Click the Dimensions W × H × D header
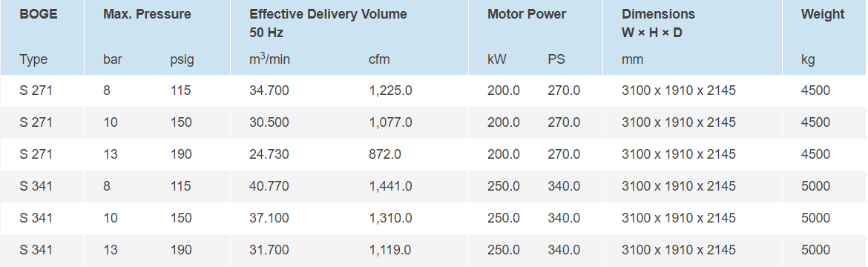868x267 pixels. click(x=658, y=23)
